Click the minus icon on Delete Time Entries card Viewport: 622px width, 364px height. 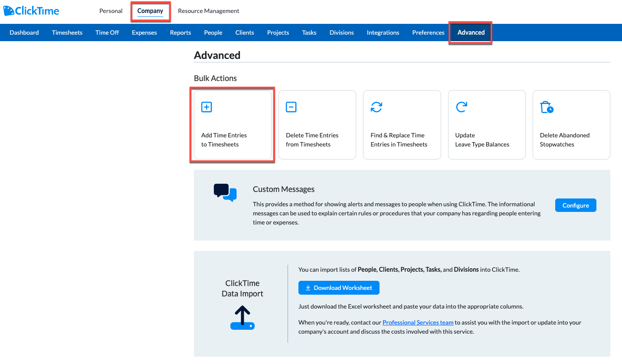(291, 107)
